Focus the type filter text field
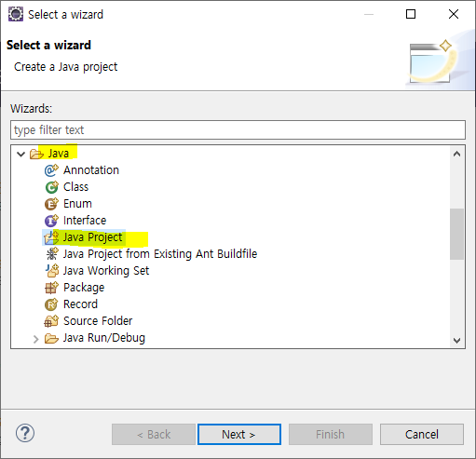 (x=238, y=130)
